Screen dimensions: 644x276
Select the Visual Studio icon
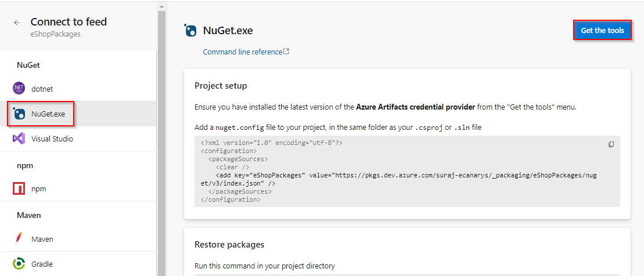pos(19,139)
